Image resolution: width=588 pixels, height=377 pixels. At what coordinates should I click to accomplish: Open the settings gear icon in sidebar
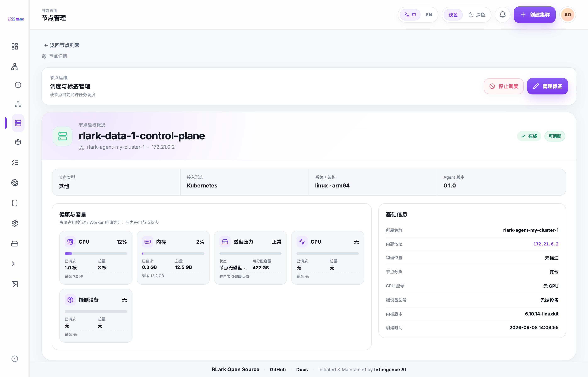coord(15,223)
